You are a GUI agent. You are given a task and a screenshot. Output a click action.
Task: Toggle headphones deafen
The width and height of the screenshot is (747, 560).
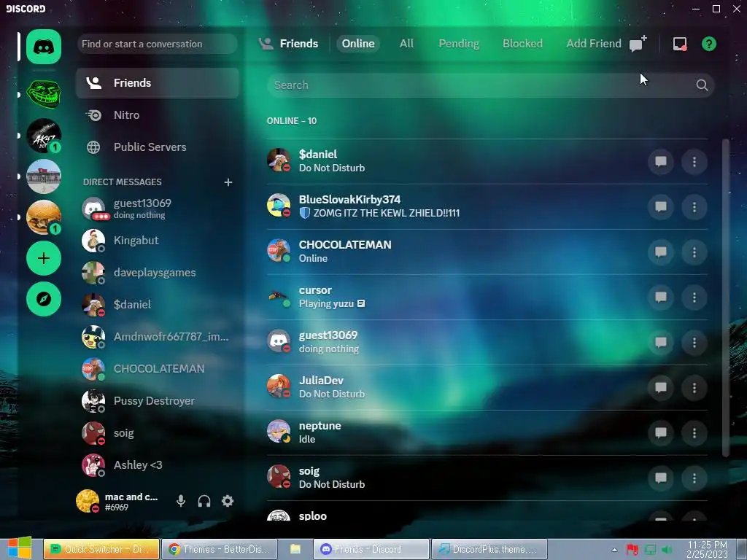click(x=204, y=501)
